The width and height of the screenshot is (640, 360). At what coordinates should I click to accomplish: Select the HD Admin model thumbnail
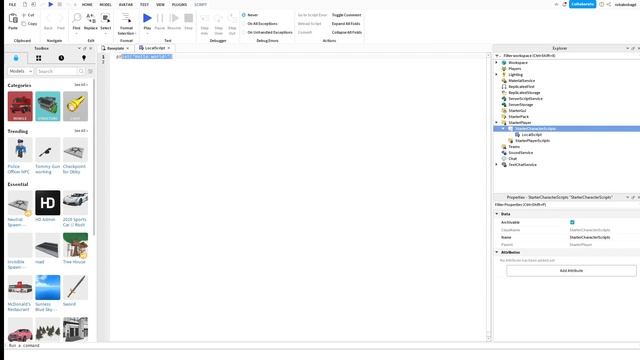47,202
